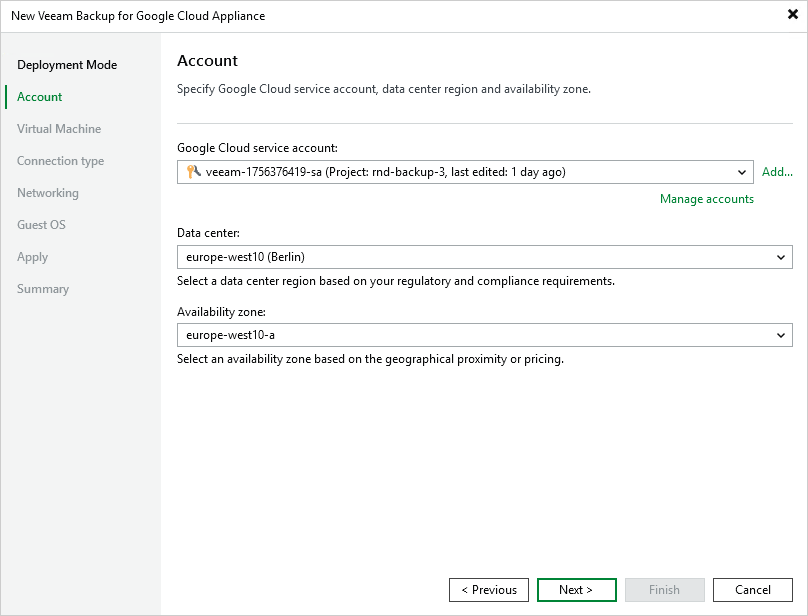This screenshot has height=616, width=808.
Task: Select the Networking wizard step
Action: [48, 193]
